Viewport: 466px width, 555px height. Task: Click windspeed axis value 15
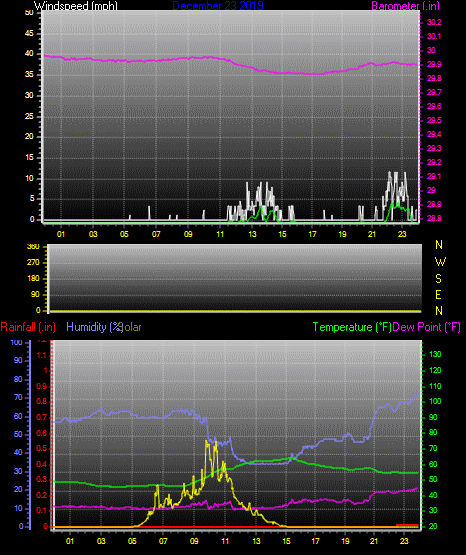click(29, 158)
